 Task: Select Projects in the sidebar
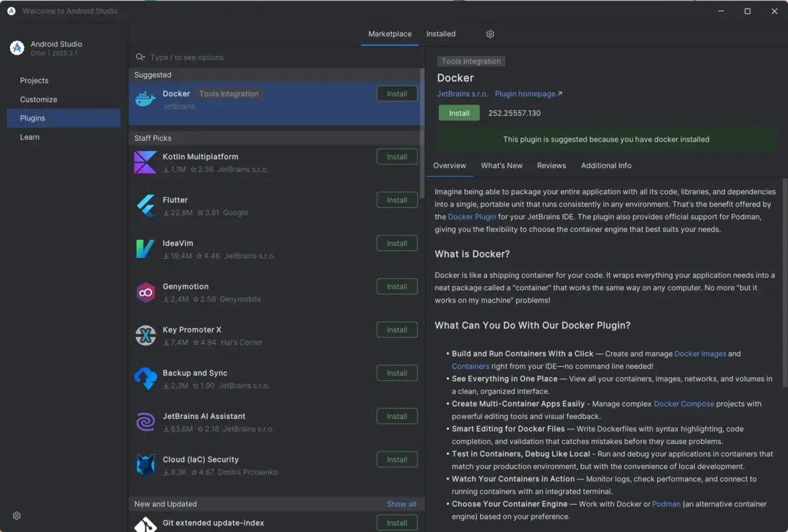tap(34, 80)
